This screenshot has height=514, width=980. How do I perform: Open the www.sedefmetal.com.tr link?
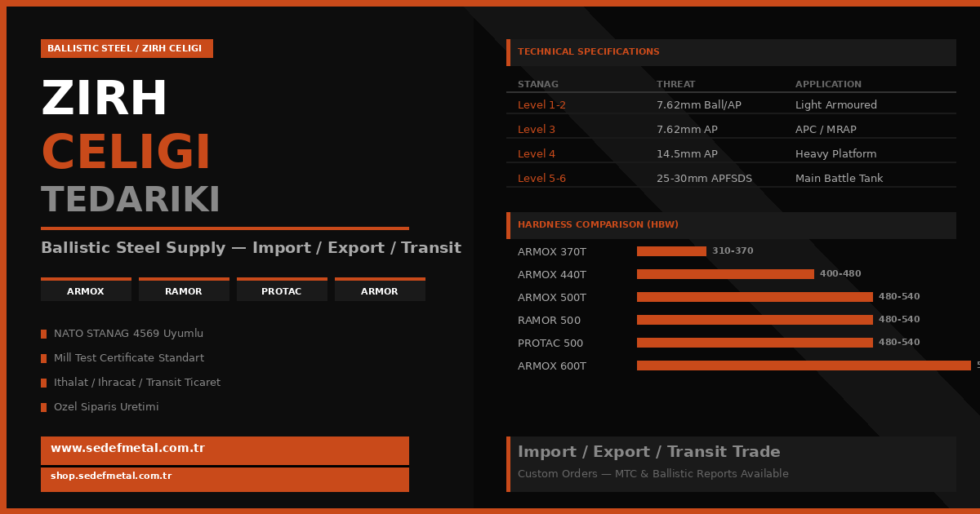pyautogui.click(x=225, y=450)
